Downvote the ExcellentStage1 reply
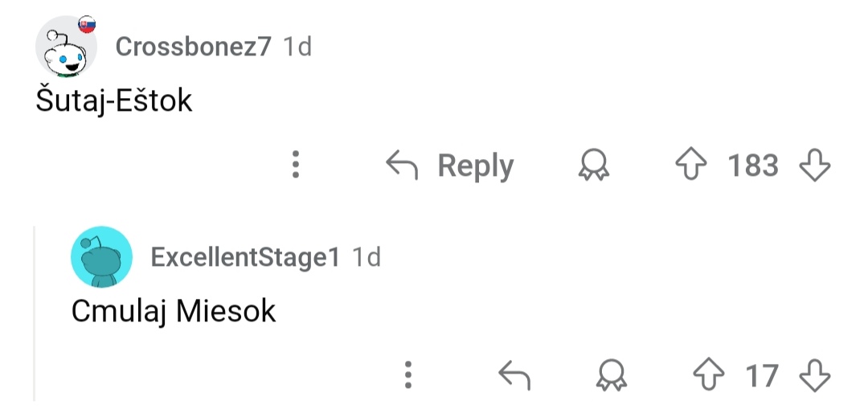This screenshot has width=868, height=413. click(x=814, y=374)
